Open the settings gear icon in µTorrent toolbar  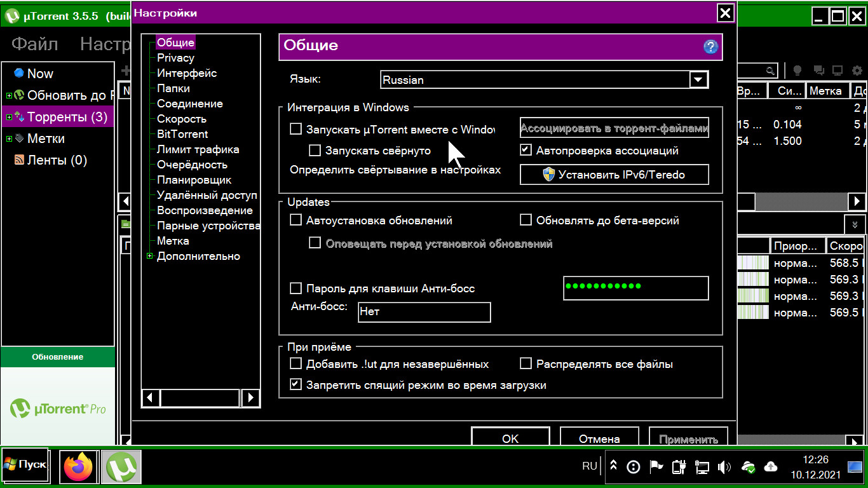click(857, 71)
